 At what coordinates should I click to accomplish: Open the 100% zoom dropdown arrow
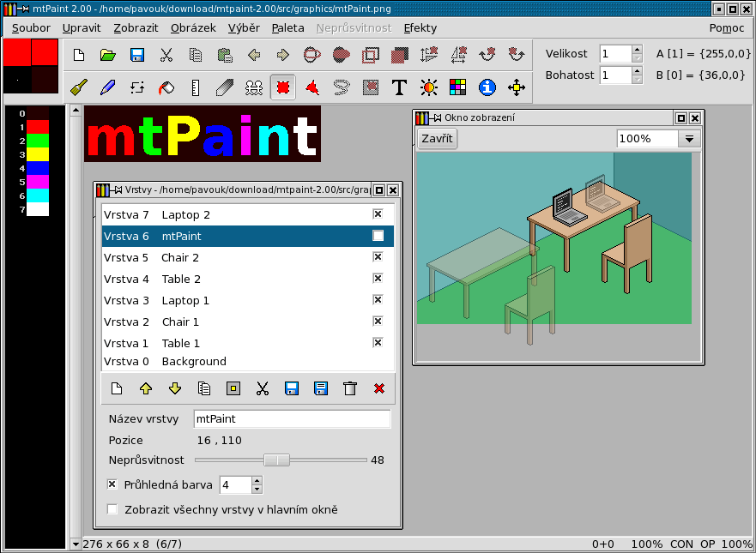click(x=689, y=139)
